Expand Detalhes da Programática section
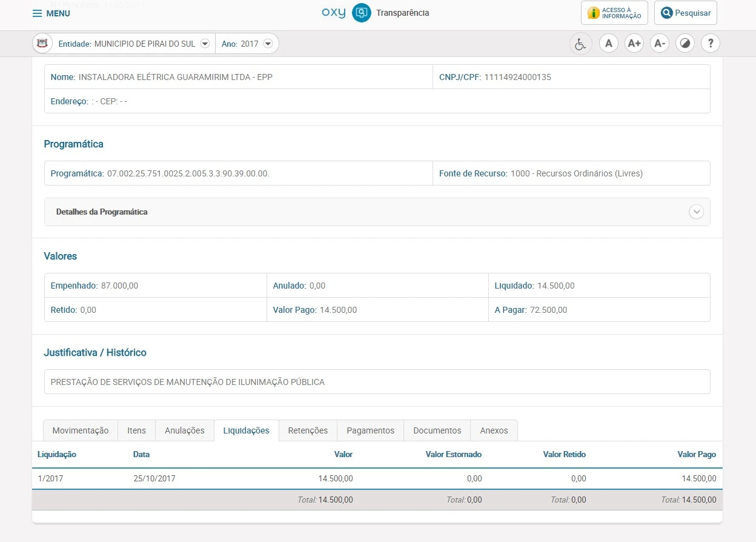Image resolution: width=756 pixels, height=542 pixels. pyautogui.click(x=696, y=212)
